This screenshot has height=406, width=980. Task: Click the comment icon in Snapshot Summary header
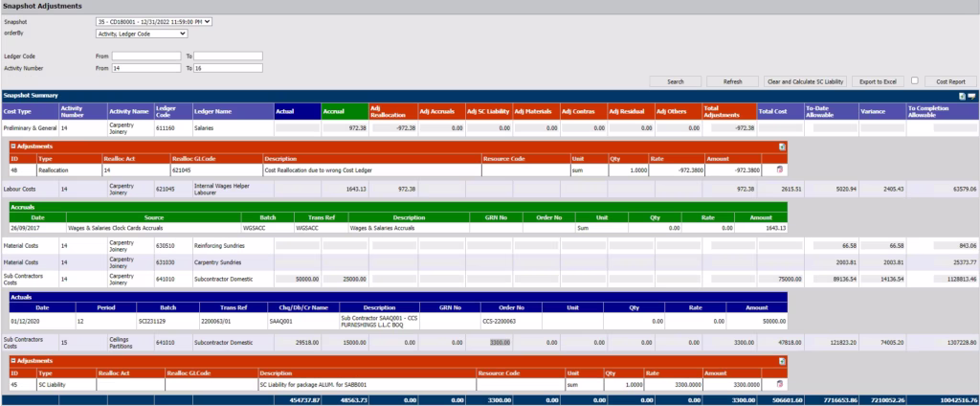[x=971, y=96]
